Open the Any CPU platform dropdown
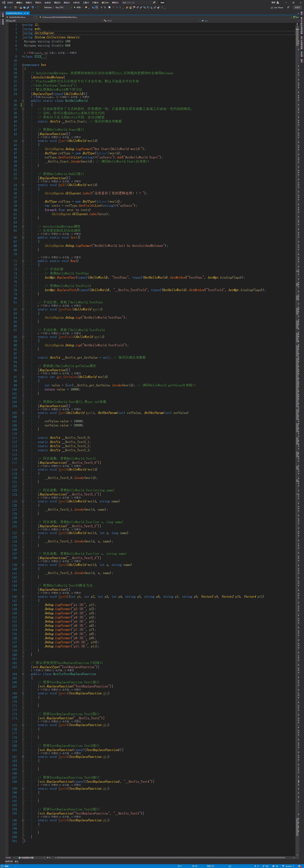Screen dimensions: 304x868 63,7
